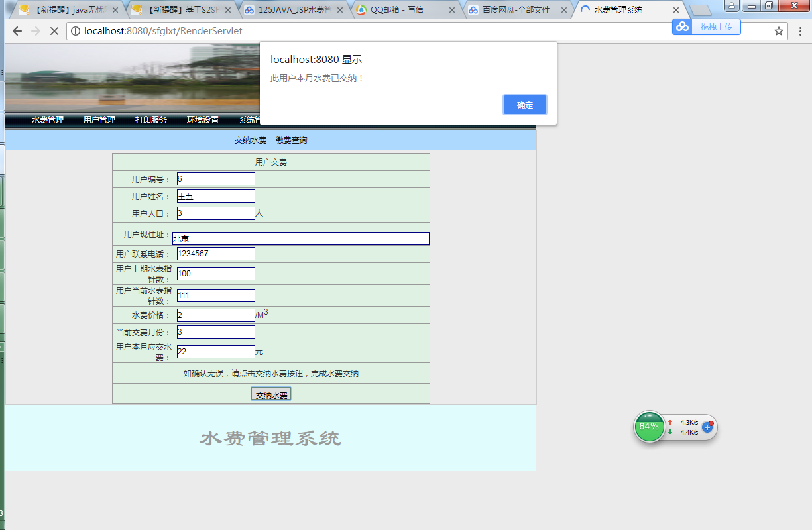Click the alert message 此用户本月水费已交纳

pos(317,78)
